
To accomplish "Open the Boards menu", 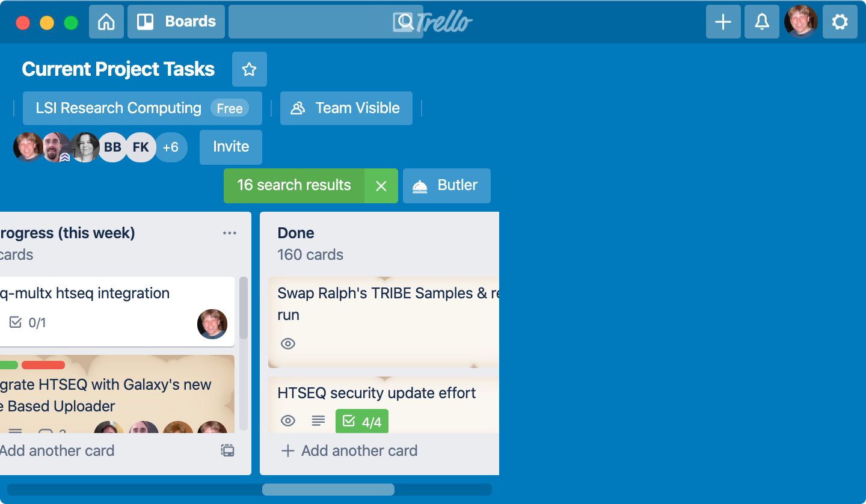I will coord(176,22).
